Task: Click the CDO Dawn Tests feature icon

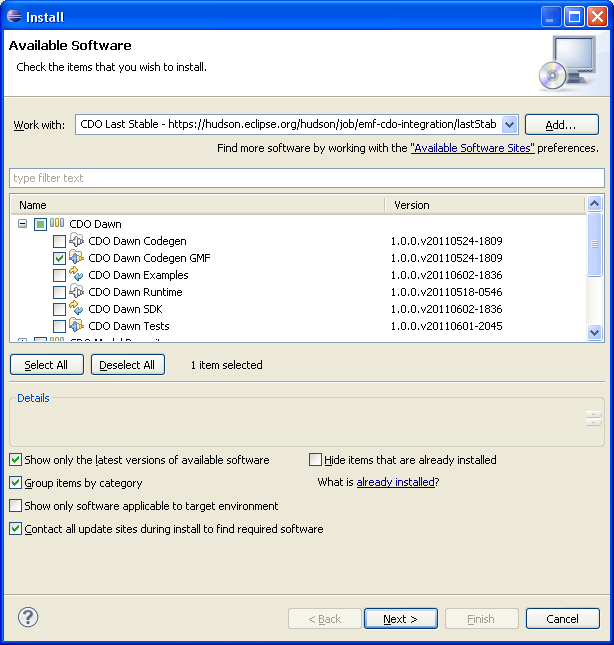Action: (76, 325)
